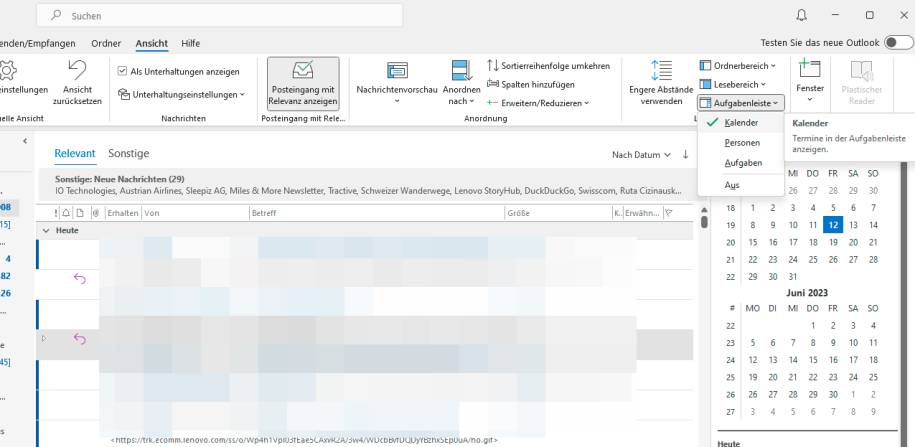Open the Erweitern/Reduzieren dropdown
The height and width of the screenshot is (447, 915).
tap(538, 103)
